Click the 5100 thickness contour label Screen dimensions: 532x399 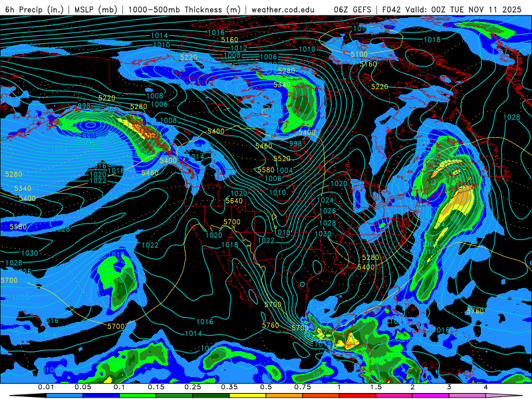[x=359, y=55]
